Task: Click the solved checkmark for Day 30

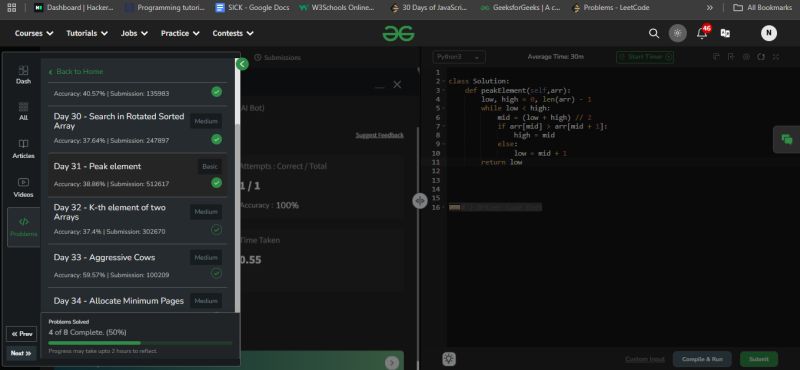Action: point(216,139)
